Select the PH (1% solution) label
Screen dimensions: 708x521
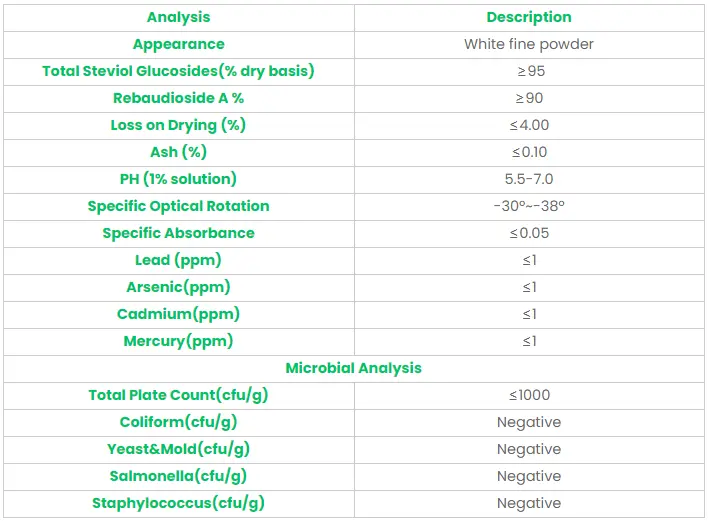pyautogui.click(x=178, y=179)
